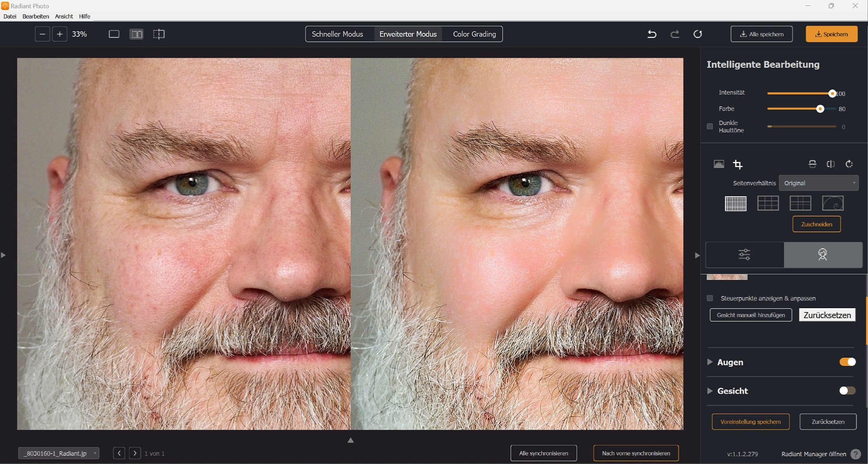The height and width of the screenshot is (464, 868).
Task: Rotate the image
Action: point(849,164)
